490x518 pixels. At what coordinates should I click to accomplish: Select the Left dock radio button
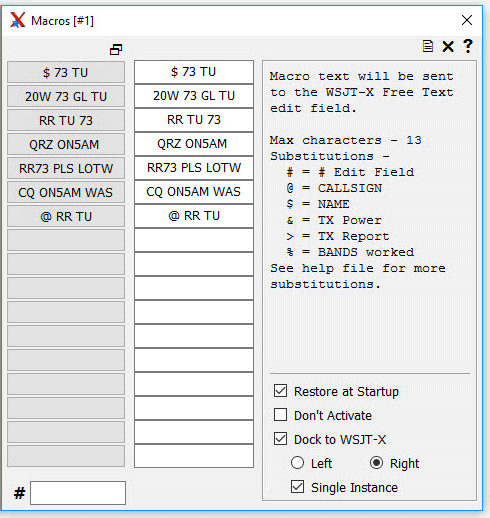(297, 463)
